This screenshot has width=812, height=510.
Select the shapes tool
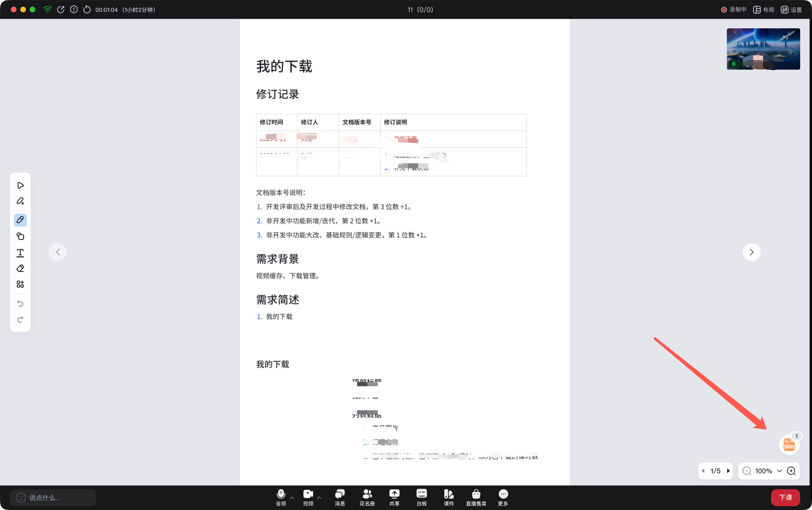click(x=20, y=236)
